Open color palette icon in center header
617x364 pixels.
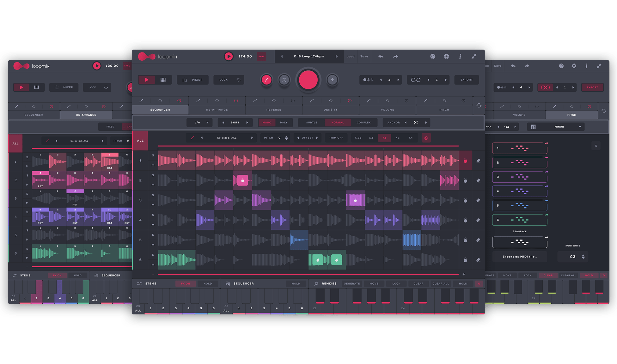click(433, 56)
